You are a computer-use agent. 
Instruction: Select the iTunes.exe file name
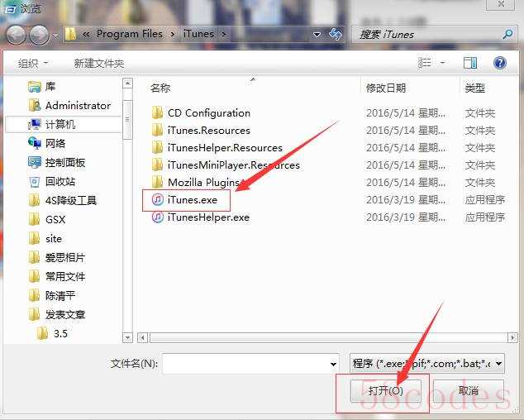[x=192, y=200]
